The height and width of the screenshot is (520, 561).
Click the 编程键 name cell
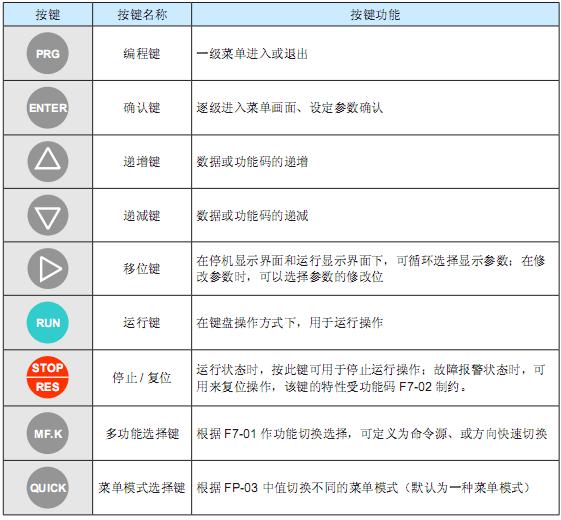tap(142, 53)
